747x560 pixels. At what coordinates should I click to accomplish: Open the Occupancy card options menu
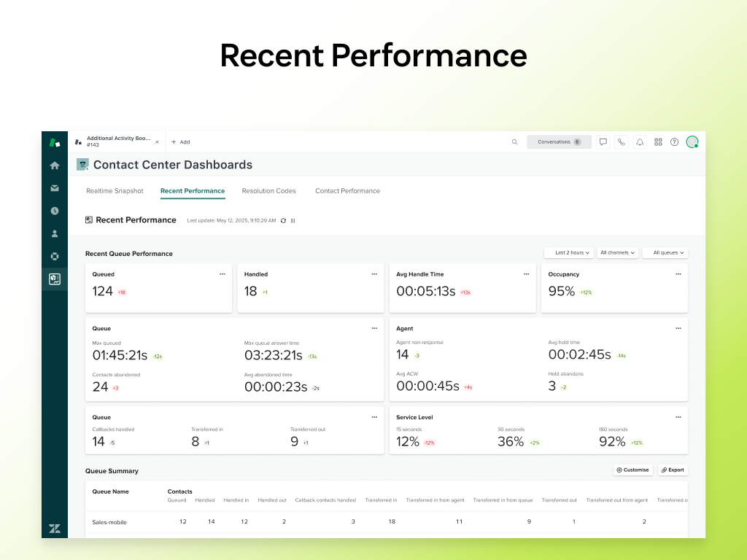coord(678,274)
